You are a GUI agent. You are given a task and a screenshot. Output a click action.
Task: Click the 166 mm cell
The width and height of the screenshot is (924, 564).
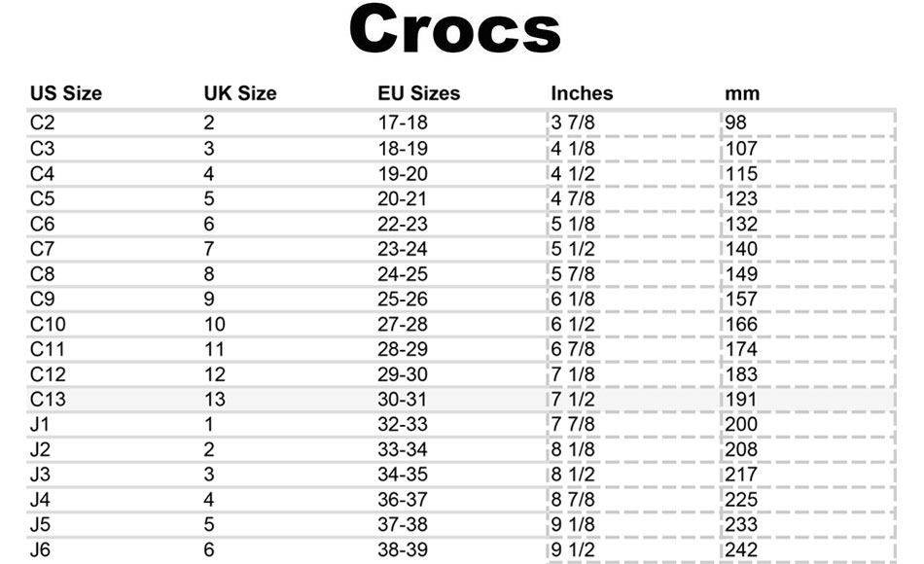pos(741,324)
